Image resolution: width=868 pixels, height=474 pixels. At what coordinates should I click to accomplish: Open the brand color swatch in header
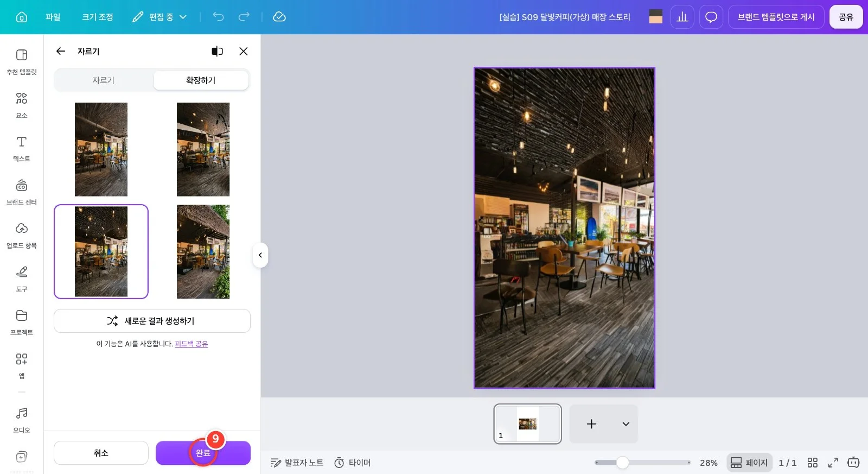(656, 17)
